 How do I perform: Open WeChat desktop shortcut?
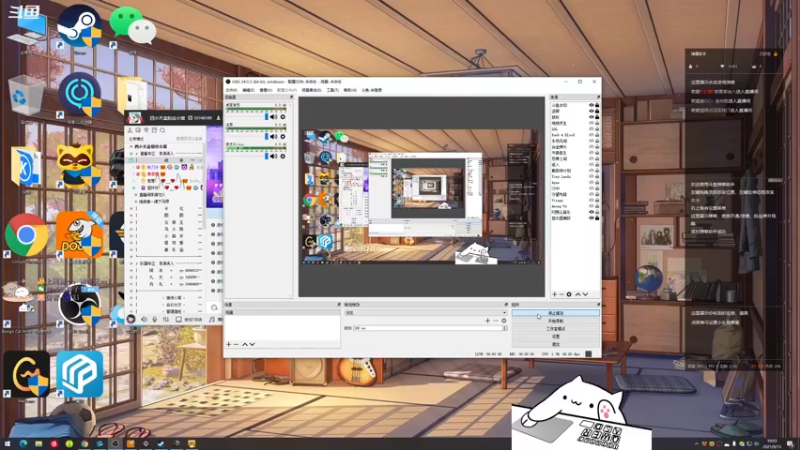(x=132, y=28)
